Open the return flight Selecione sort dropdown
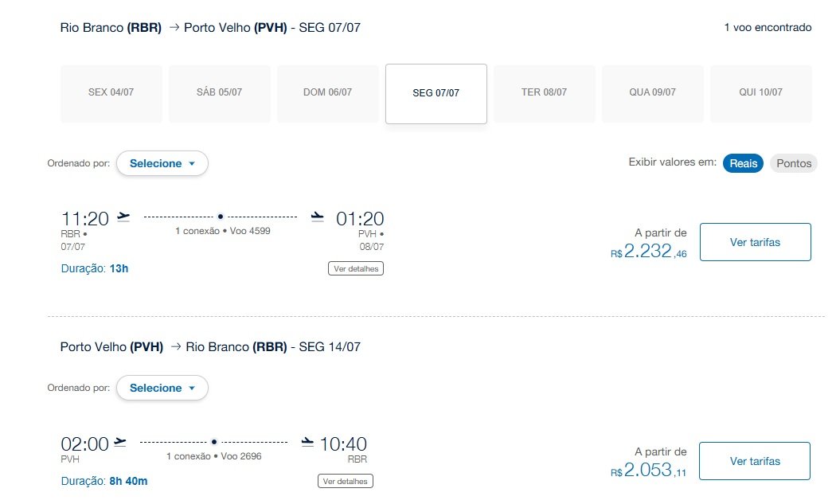 [162, 388]
